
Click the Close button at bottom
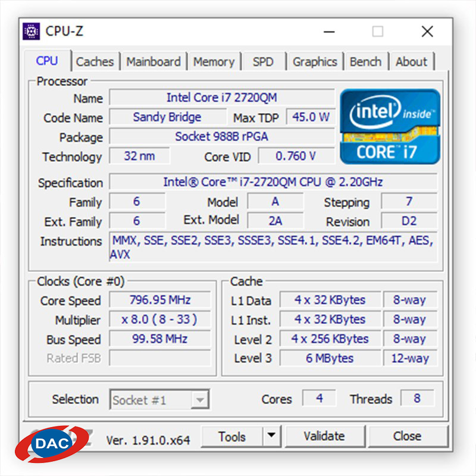point(408,436)
